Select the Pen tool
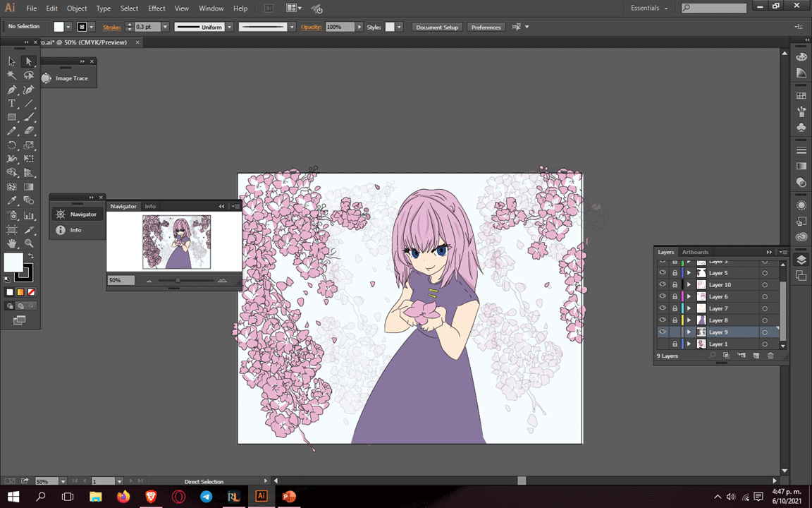Viewport: 812px width, 508px height. coord(11,90)
